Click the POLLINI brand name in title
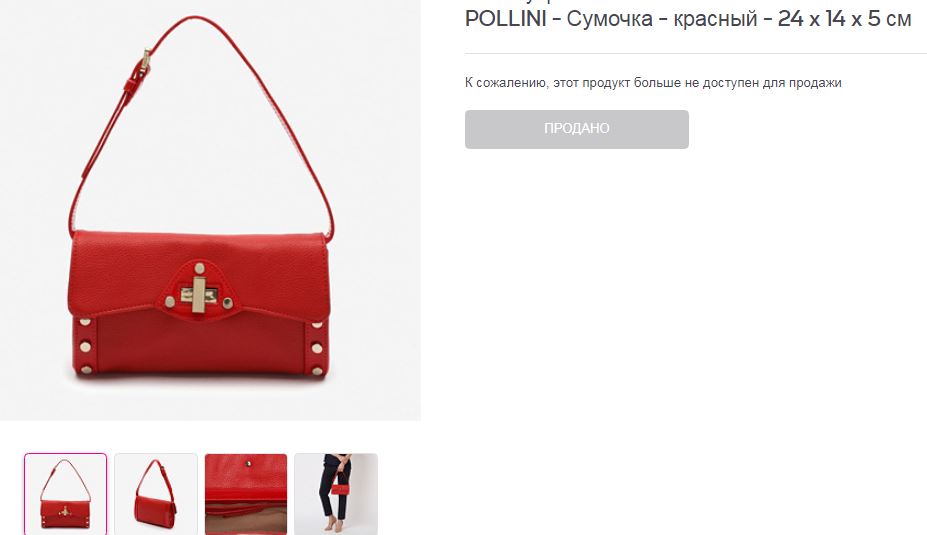927x535 pixels. (x=505, y=19)
